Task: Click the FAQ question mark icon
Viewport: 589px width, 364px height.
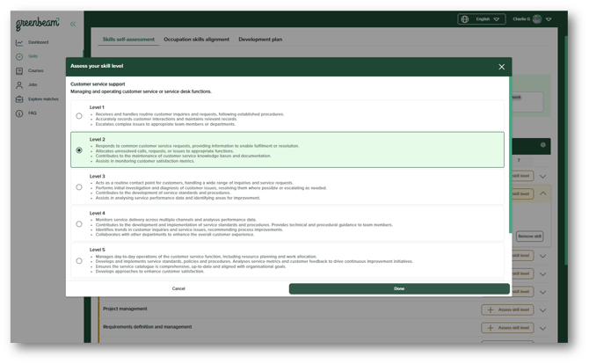Action: 19,113
